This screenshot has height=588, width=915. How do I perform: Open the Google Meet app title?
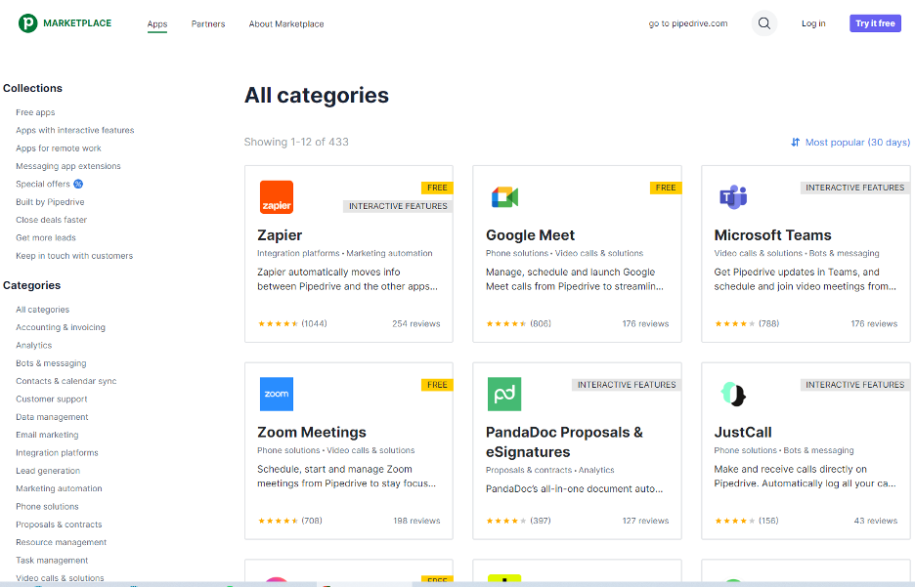[530, 235]
